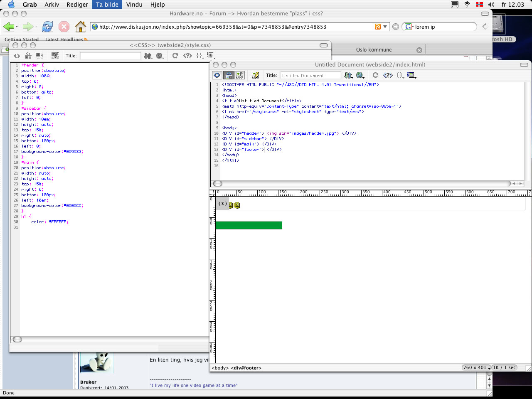Click Live Data view icon in index.html toolbar

point(255,75)
